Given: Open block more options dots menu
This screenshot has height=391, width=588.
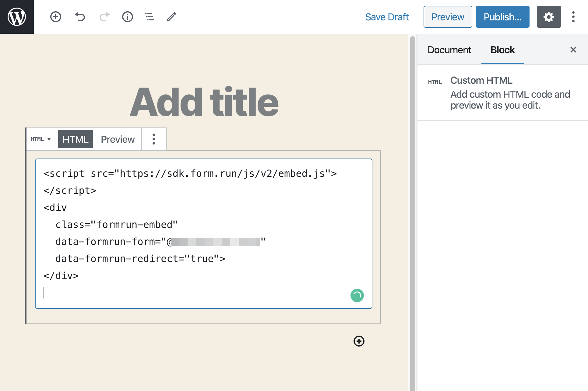Looking at the screenshot, I should coord(154,139).
